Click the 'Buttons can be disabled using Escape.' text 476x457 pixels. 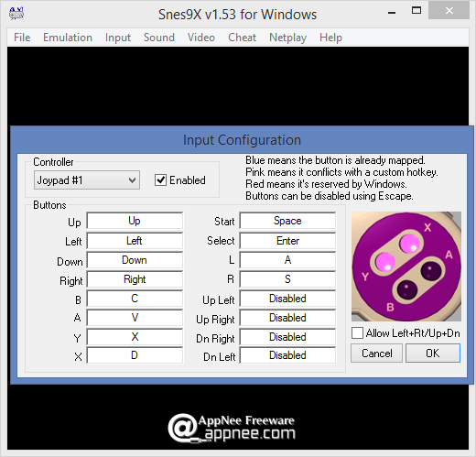click(x=330, y=196)
